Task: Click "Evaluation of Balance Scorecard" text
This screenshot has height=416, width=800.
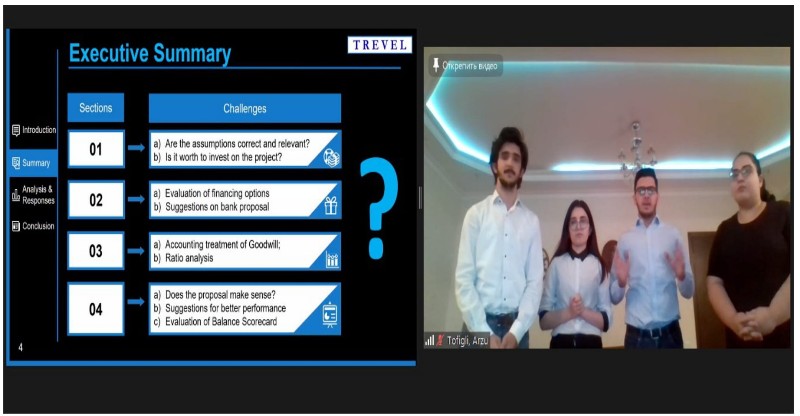Action: click(221, 322)
